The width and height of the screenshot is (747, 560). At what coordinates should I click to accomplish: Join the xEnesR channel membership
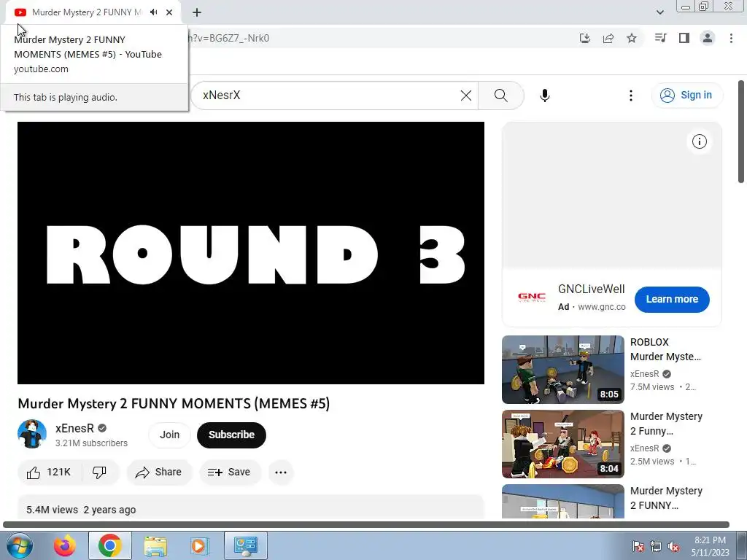tap(169, 435)
